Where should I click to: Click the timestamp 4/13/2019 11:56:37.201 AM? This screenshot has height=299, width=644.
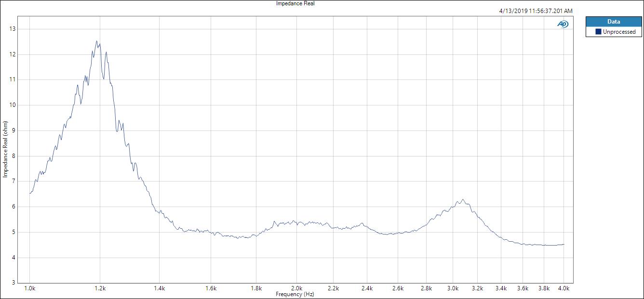tap(536, 11)
